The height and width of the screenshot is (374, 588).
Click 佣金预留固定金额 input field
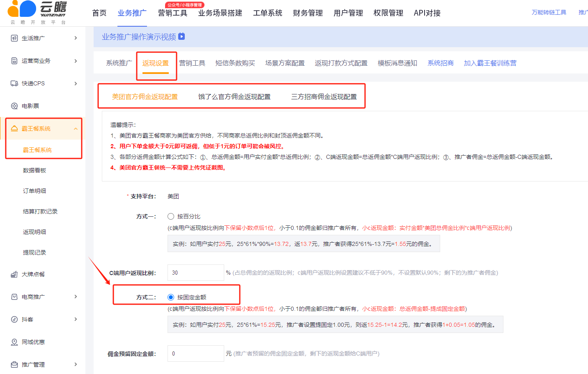tap(196, 353)
